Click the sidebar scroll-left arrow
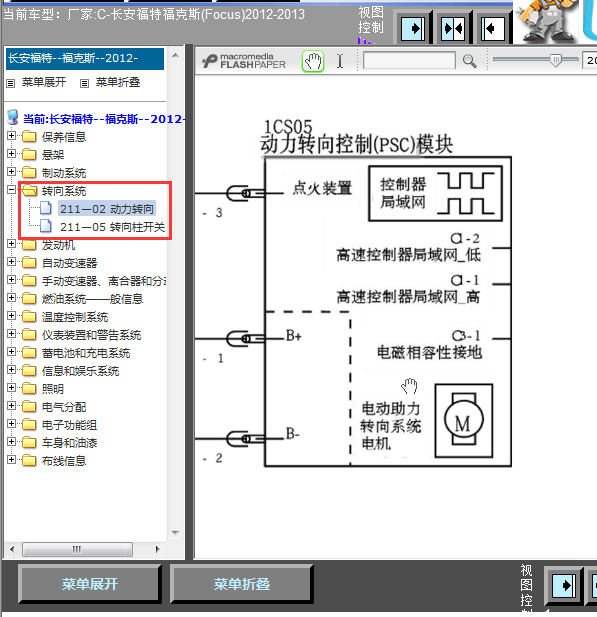The image size is (597, 617). tap(12, 549)
